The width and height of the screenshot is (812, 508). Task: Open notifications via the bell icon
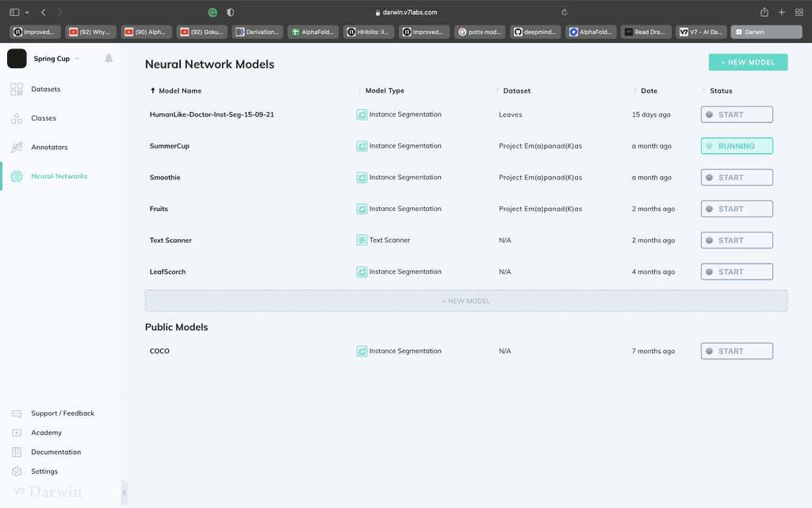108,59
